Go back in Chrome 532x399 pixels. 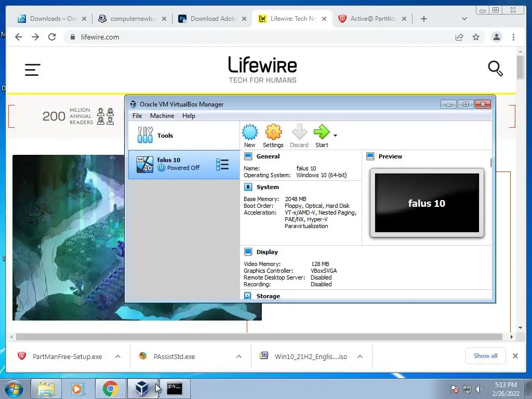point(19,37)
